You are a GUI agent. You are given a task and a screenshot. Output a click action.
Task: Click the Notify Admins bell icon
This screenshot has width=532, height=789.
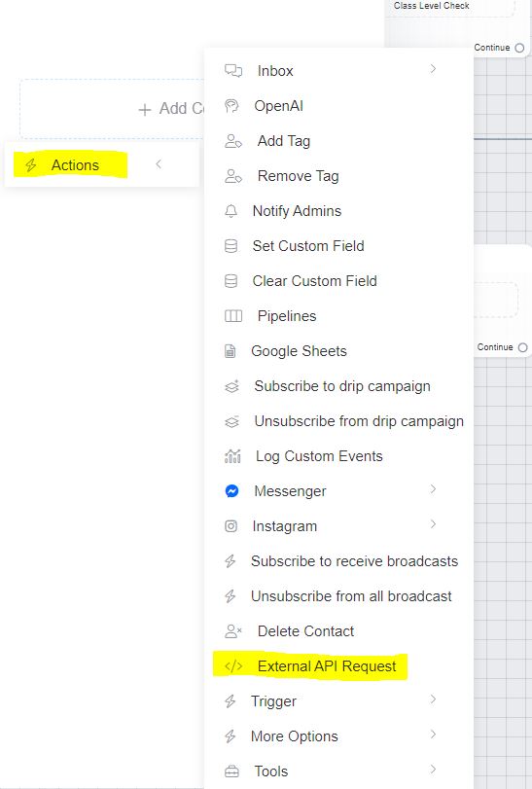tap(231, 211)
